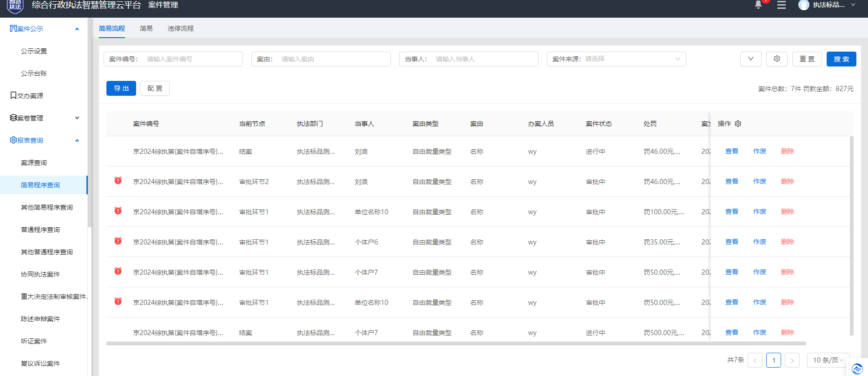Open the 案件来源 dropdown

click(616, 59)
